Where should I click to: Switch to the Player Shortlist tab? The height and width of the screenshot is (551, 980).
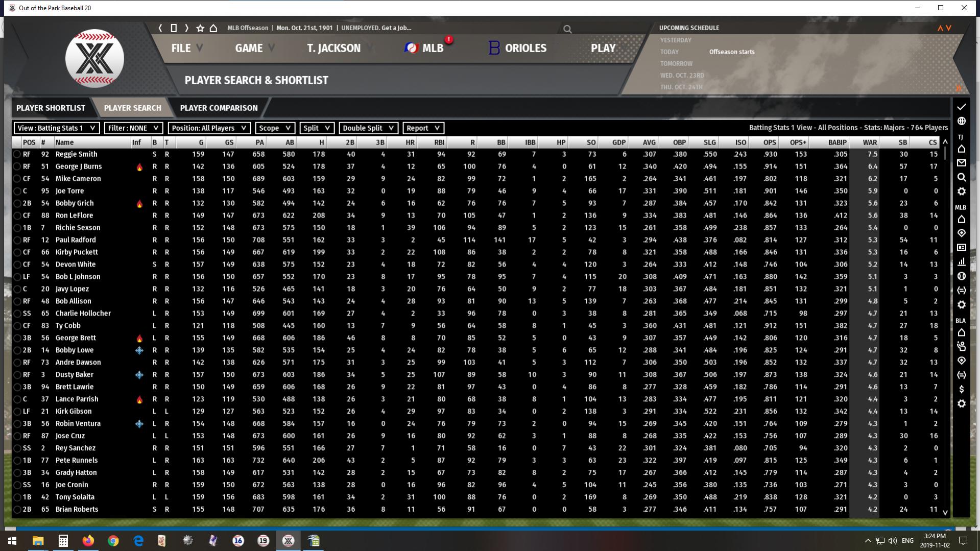51,108
